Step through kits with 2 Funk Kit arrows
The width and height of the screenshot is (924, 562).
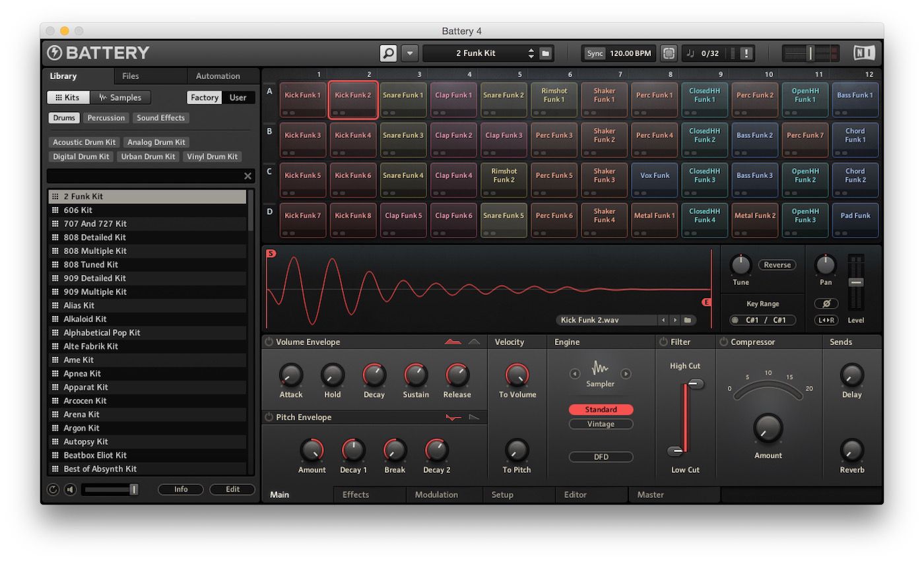pyautogui.click(x=531, y=53)
